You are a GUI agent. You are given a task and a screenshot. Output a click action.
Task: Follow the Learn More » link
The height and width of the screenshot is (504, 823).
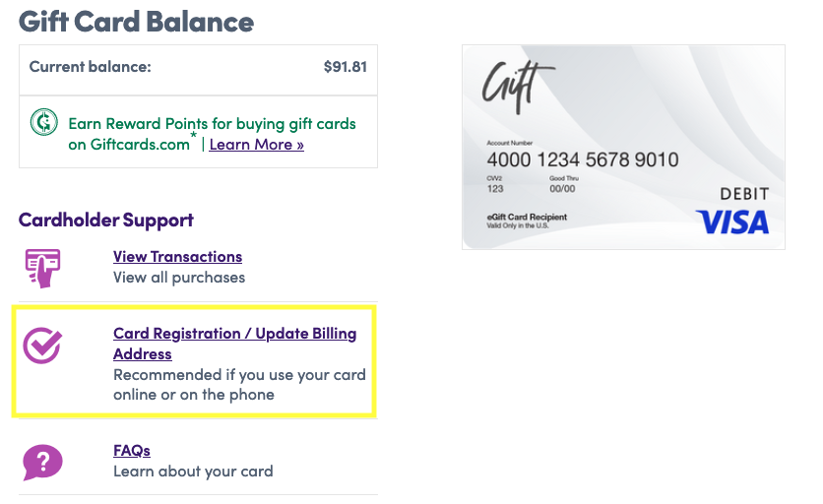(x=256, y=145)
